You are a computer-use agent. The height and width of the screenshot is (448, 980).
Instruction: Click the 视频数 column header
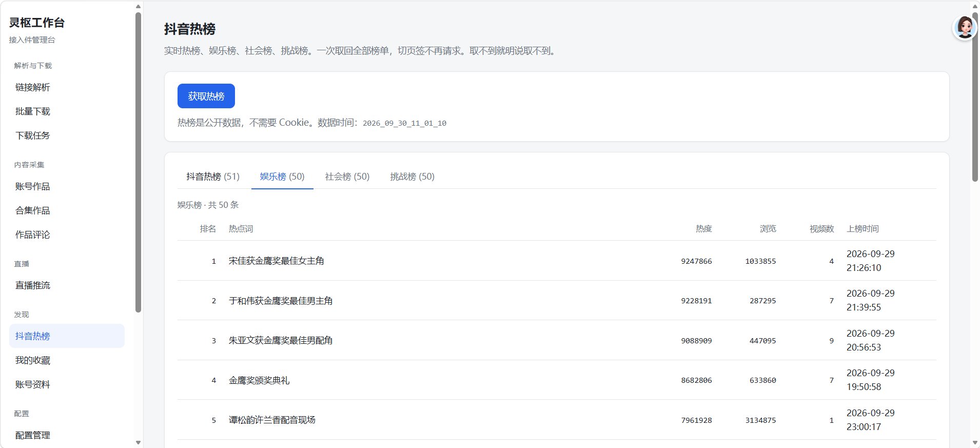pyautogui.click(x=821, y=229)
